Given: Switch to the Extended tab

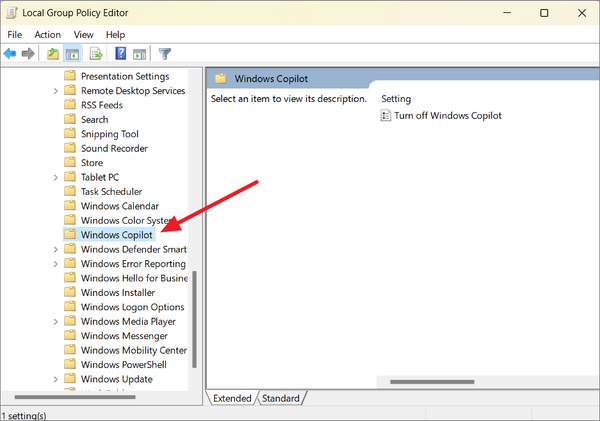Looking at the screenshot, I should [232, 398].
